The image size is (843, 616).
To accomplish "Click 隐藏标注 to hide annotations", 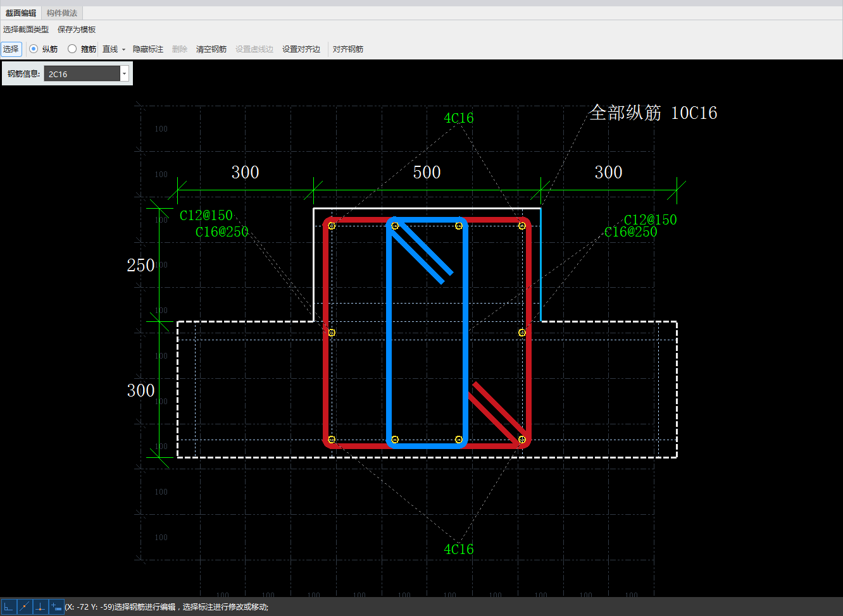I will [x=148, y=49].
